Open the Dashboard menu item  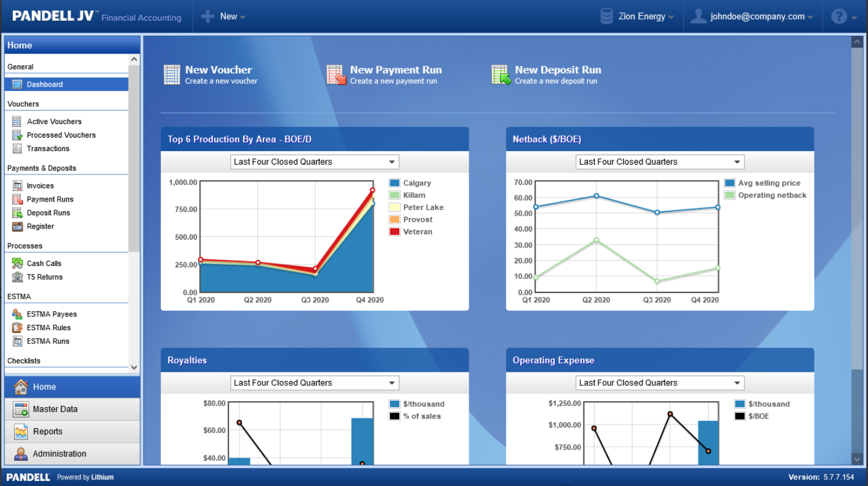click(66, 84)
